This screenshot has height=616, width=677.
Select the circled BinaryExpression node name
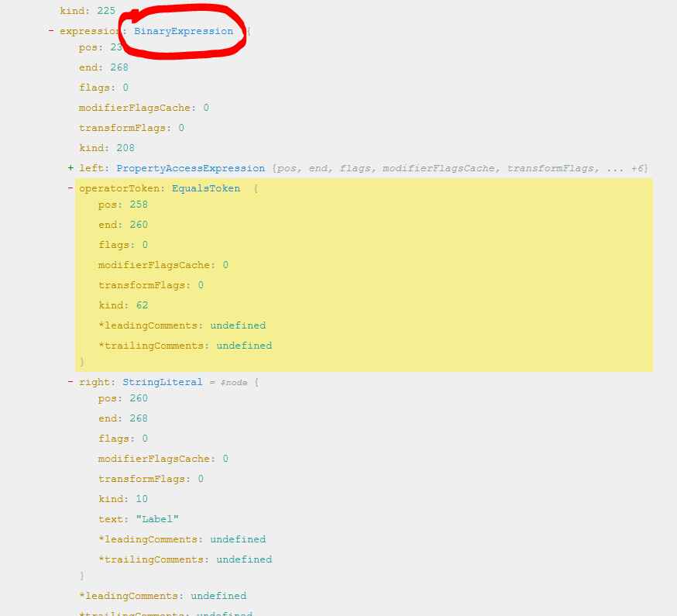coord(184,31)
